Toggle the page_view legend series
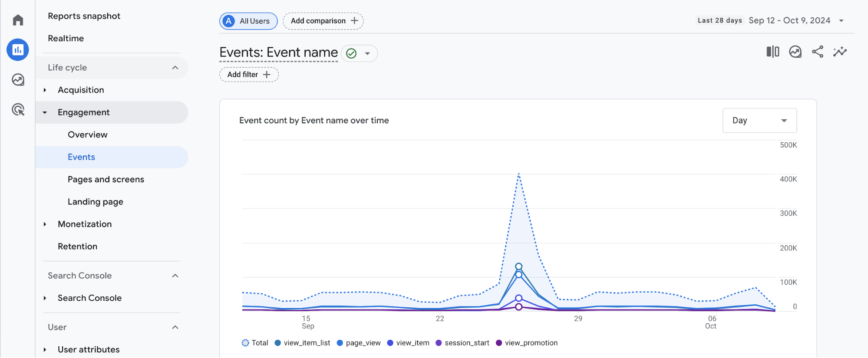Viewport: 868px width, 358px height. [359, 343]
